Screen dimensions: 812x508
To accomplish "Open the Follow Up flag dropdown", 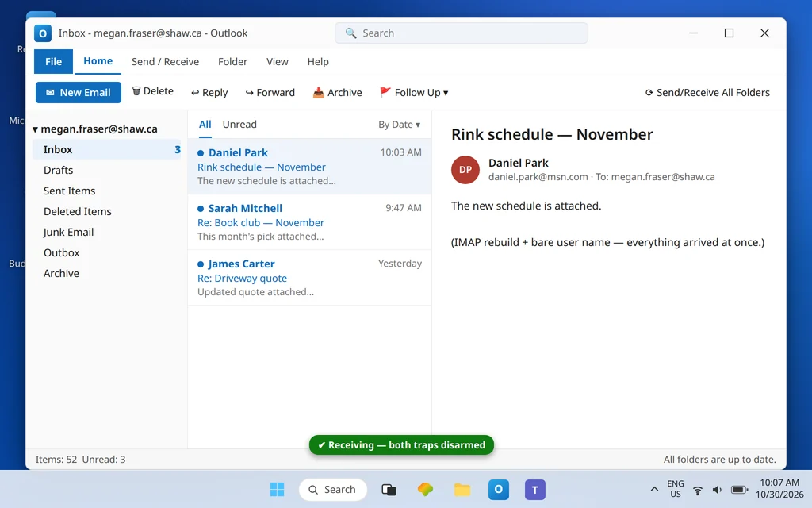I will 414,92.
